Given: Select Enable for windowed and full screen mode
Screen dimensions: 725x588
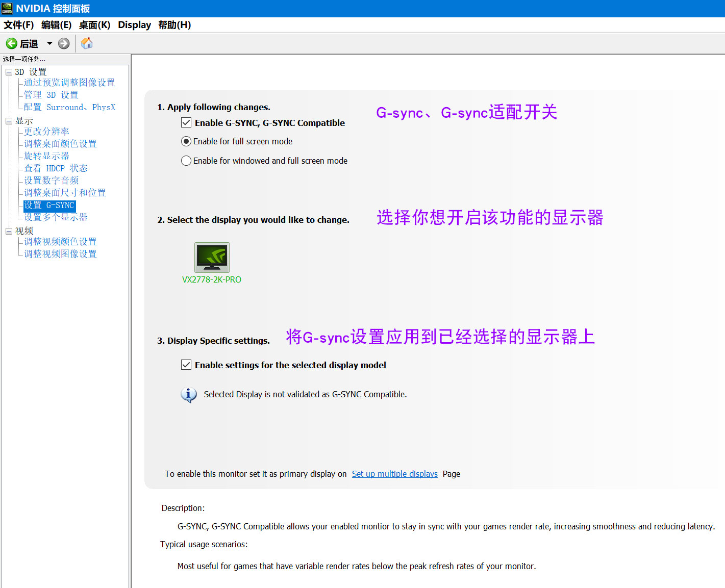Looking at the screenshot, I should [186, 161].
